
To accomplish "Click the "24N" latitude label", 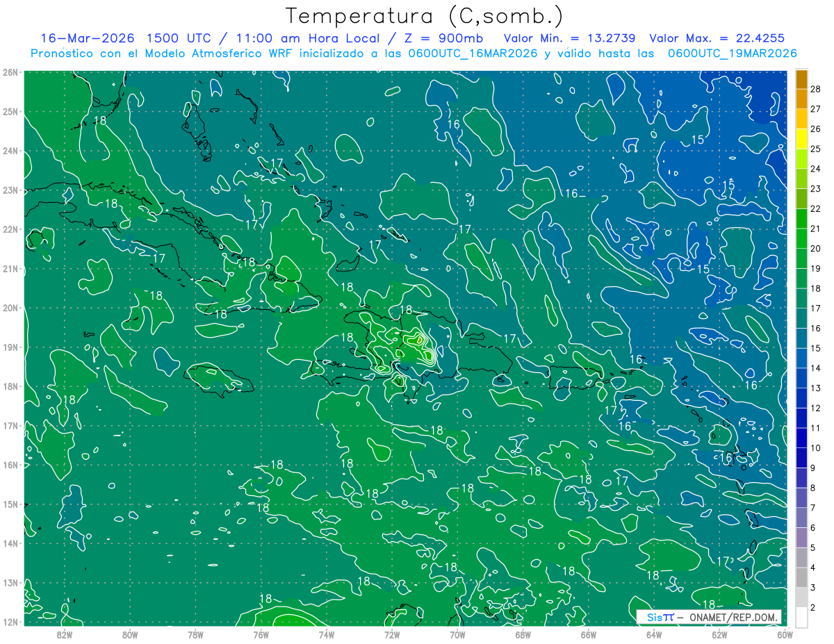I will pyautogui.click(x=10, y=151).
